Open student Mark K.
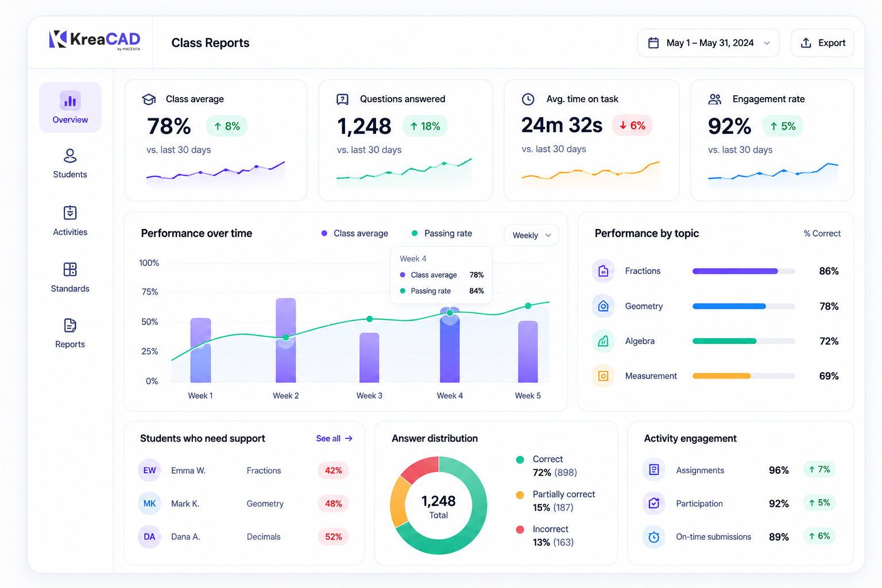 [x=185, y=504]
